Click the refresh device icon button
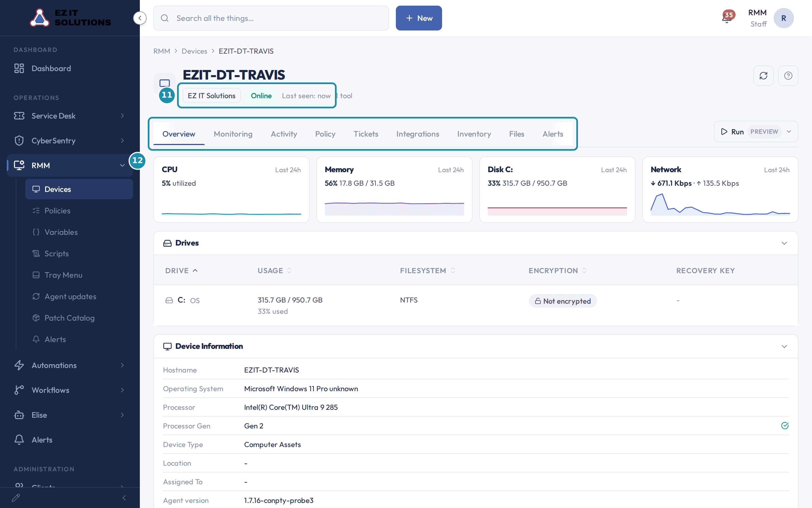Screen dimensions: 812x508 763,76
